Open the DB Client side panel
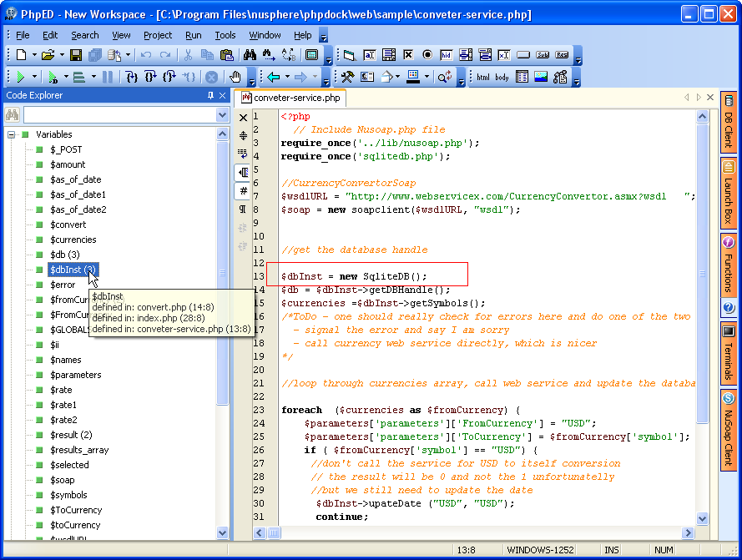The image size is (742, 560). (x=728, y=124)
